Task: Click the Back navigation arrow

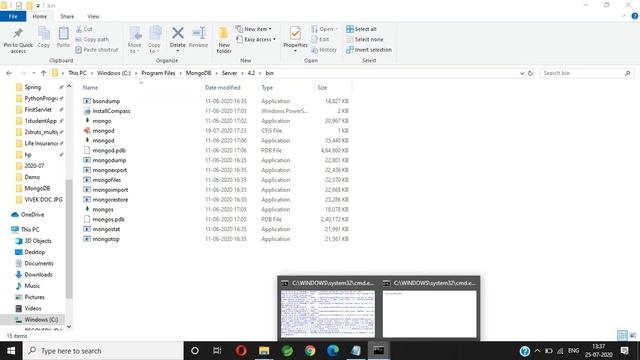Action: coord(9,73)
